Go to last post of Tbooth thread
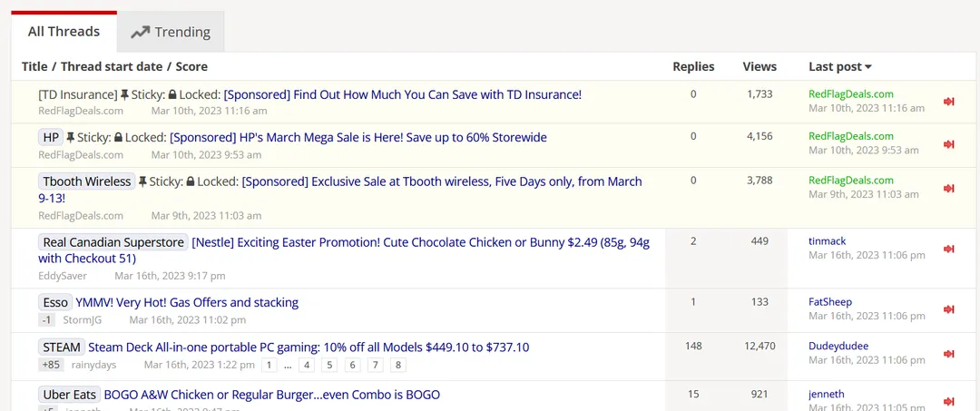Viewport: 980px width, 411px height. point(949,188)
